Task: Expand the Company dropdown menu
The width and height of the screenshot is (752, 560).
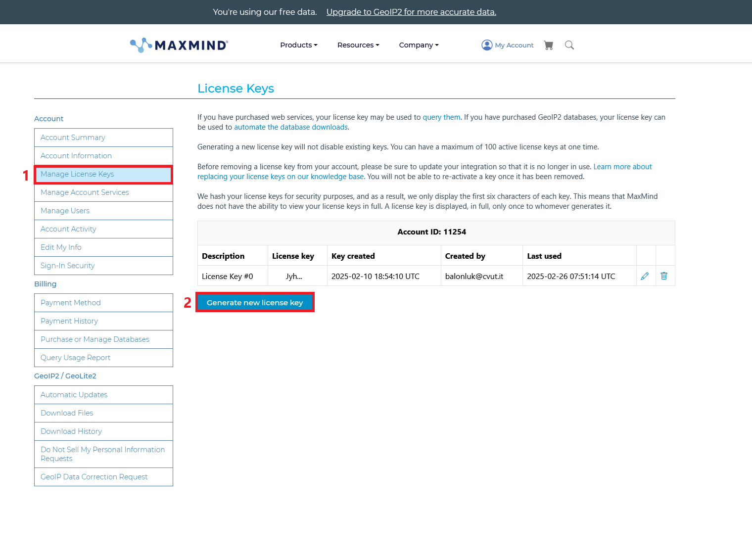Action: pos(419,45)
